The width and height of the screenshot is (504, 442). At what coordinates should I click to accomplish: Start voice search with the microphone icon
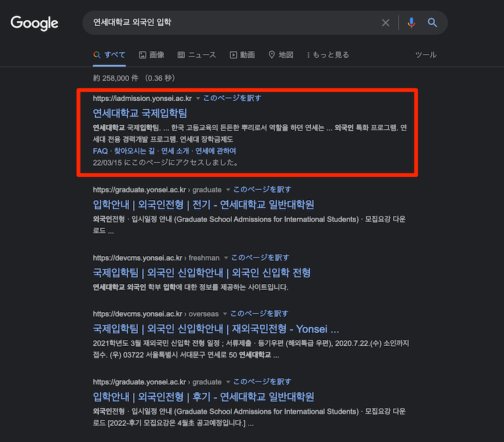click(x=411, y=23)
